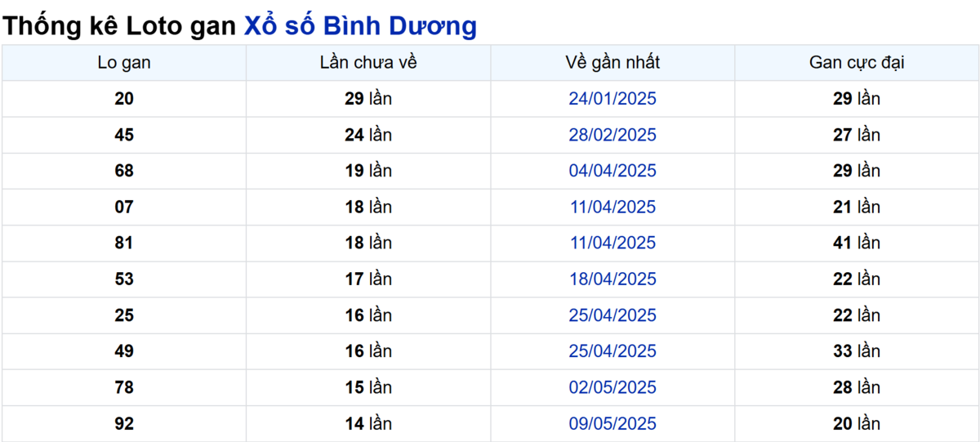The image size is (980, 442).
Task: Click the date link 24/01/2025
Action: pyautogui.click(x=612, y=99)
